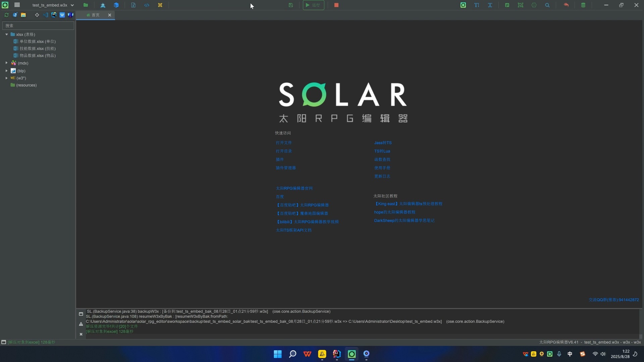
Task: Click the green refresh icon in sidebar toolbar
Action: pos(6,15)
